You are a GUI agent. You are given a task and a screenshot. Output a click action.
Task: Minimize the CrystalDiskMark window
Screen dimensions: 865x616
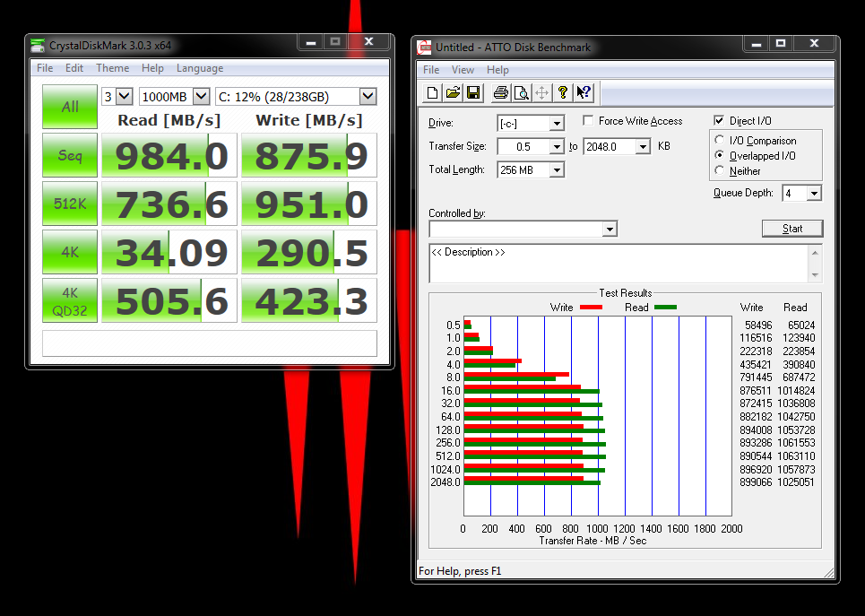click(310, 42)
